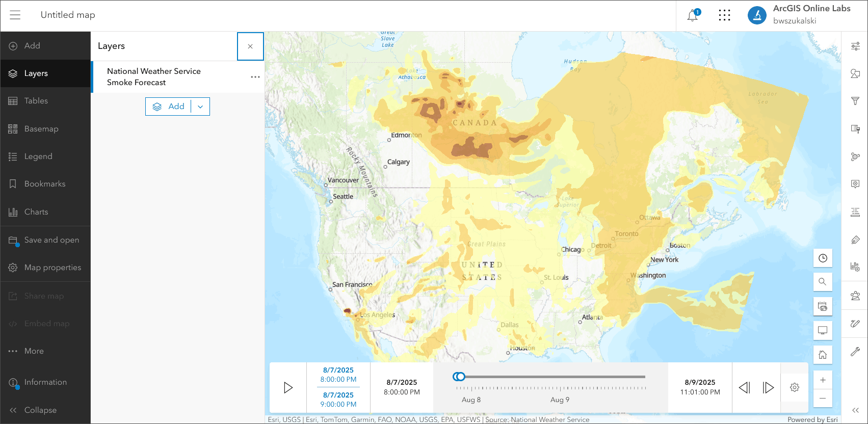Open the Labels pane
The image size is (868, 424).
855,240
